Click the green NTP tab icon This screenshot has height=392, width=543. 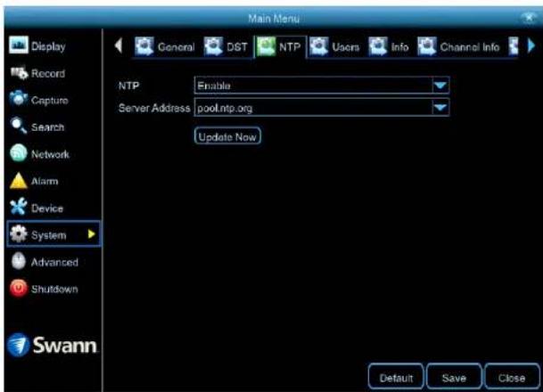point(266,46)
